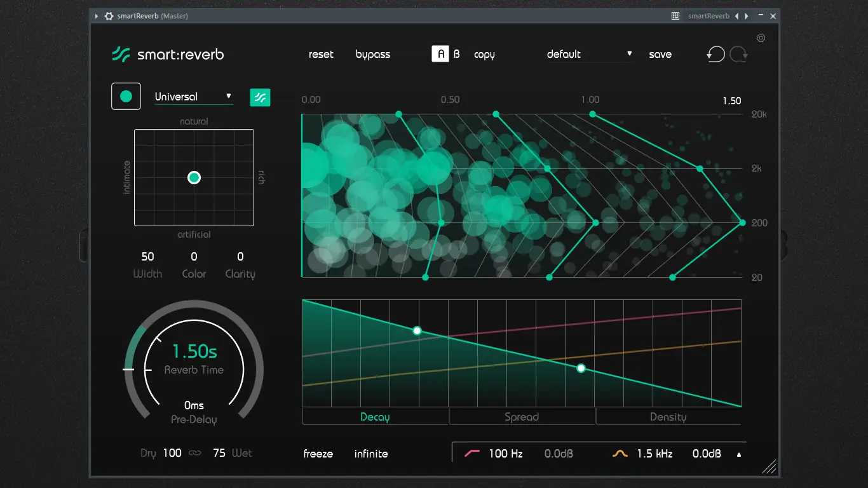Select the last curve's node at 2k
Image resolution: width=868 pixels, height=488 pixels.
point(700,169)
